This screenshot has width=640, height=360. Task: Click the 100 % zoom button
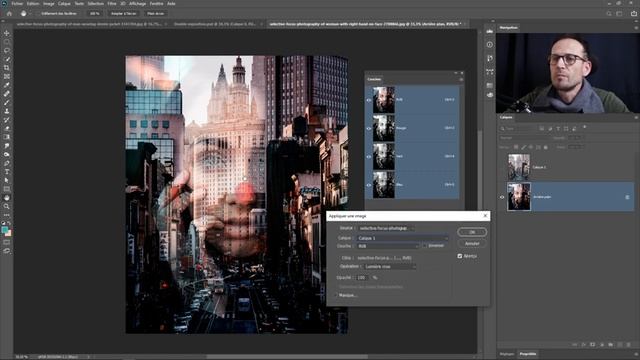click(94, 13)
